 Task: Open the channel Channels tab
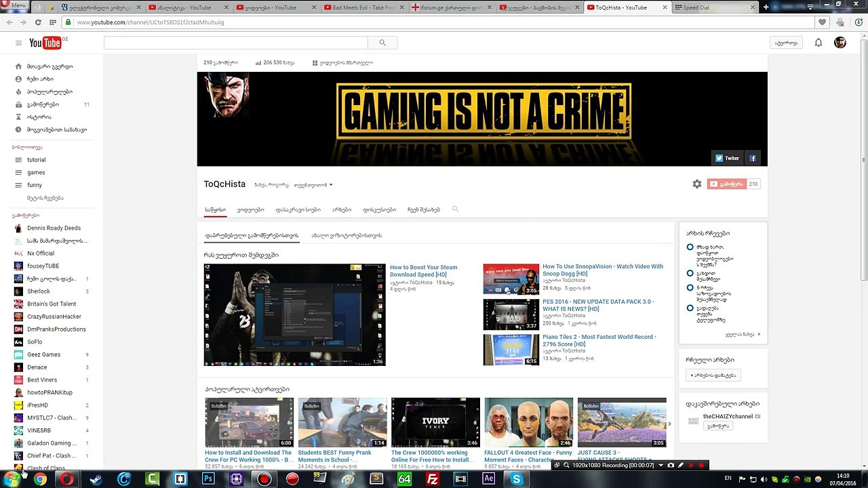pyautogui.click(x=342, y=209)
